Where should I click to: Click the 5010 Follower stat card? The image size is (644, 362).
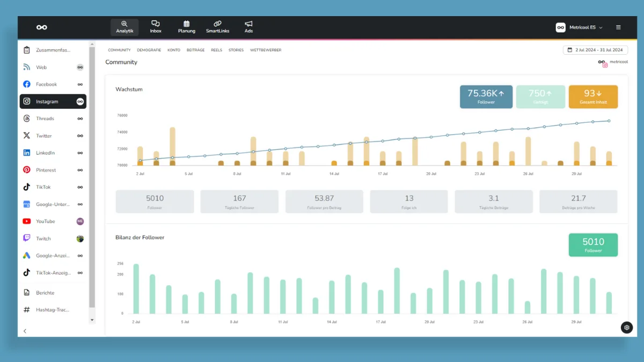click(x=155, y=202)
